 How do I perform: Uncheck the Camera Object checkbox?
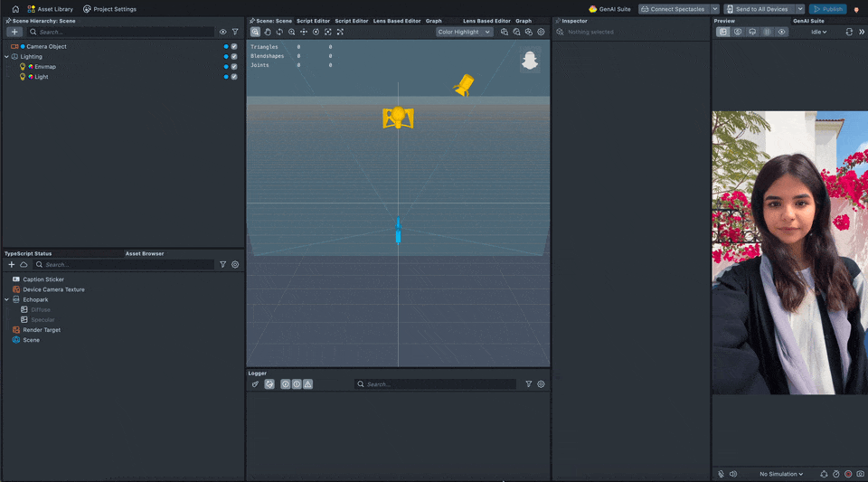(x=234, y=46)
